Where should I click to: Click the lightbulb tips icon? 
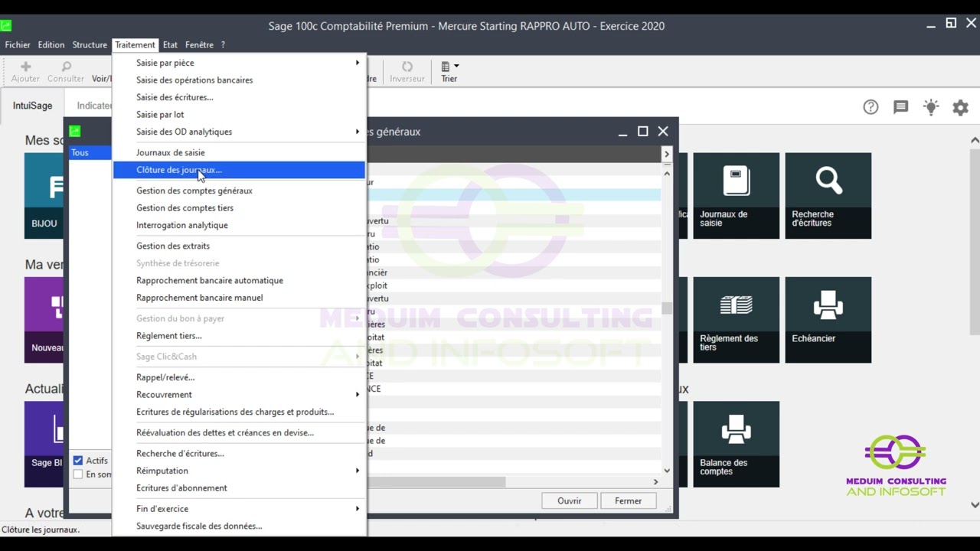point(930,107)
